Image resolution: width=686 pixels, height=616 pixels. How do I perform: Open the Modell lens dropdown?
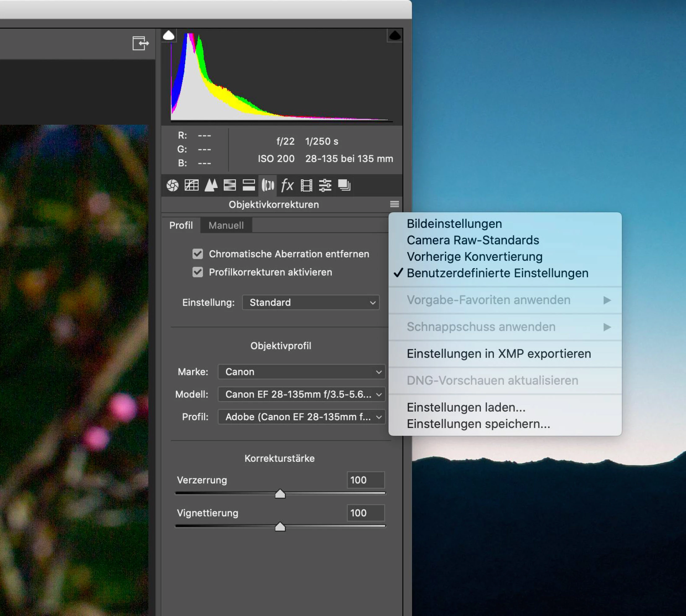301,394
